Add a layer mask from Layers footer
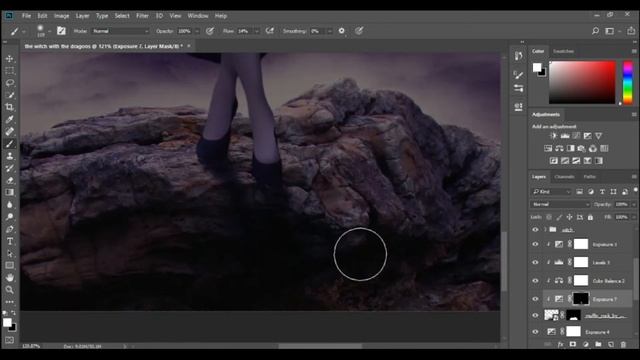Image resolution: width=640 pixels, height=360 pixels. (573, 344)
